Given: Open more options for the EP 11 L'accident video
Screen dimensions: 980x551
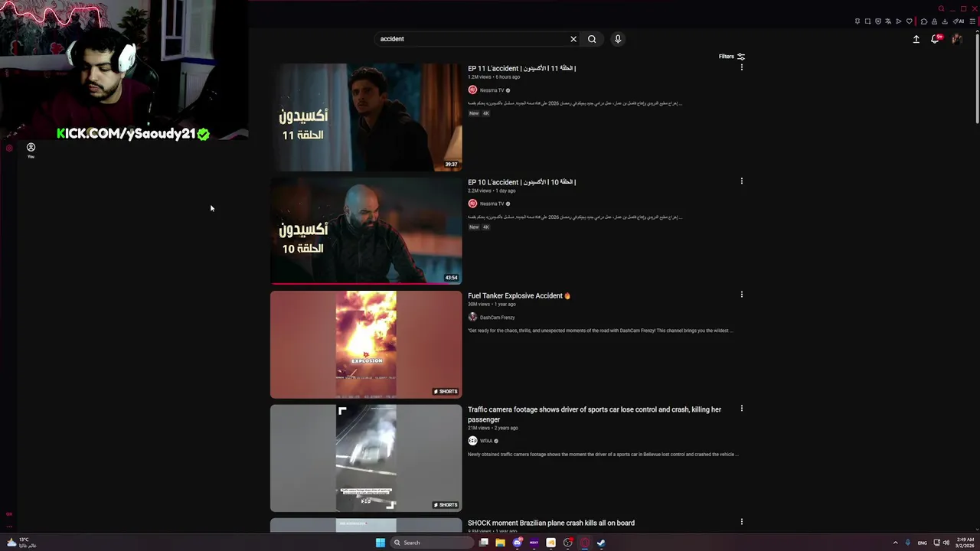Looking at the screenshot, I should point(741,67).
